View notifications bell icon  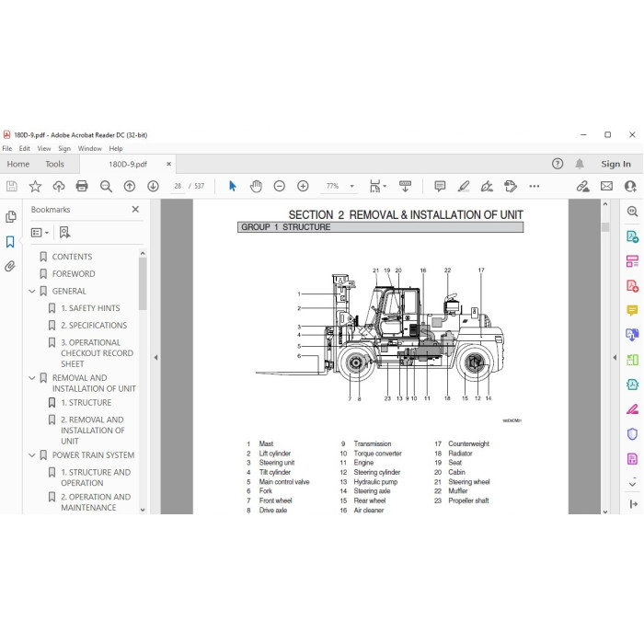(x=580, y=164)
